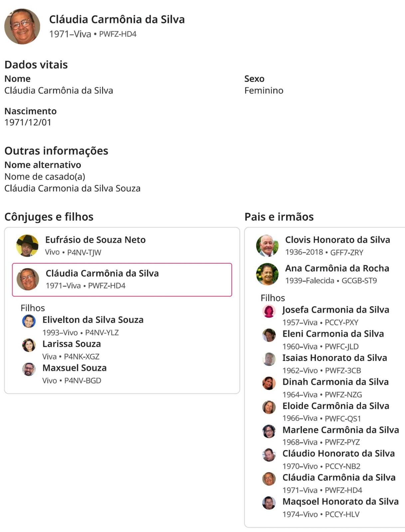Click Maqsoel Honorato da Silva's avatar
405x532 pixels.
[x=269, y=503]
